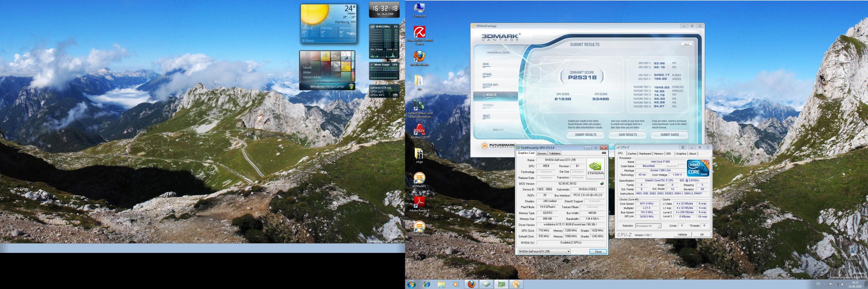
Task: Click the weather gadget showing Hamburg
Action: point(329,24)
